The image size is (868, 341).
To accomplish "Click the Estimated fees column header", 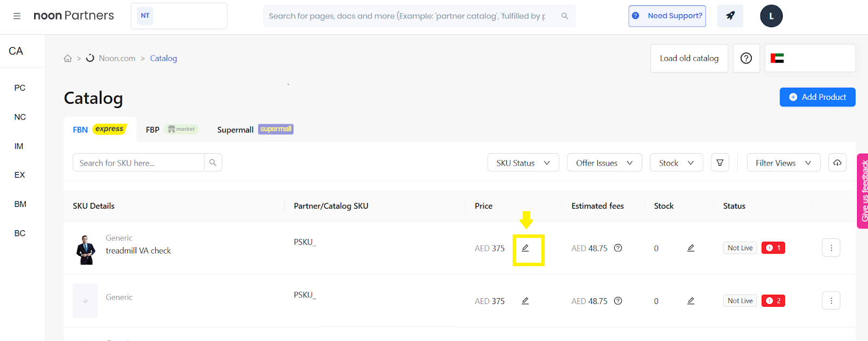I will click(597, 206).
